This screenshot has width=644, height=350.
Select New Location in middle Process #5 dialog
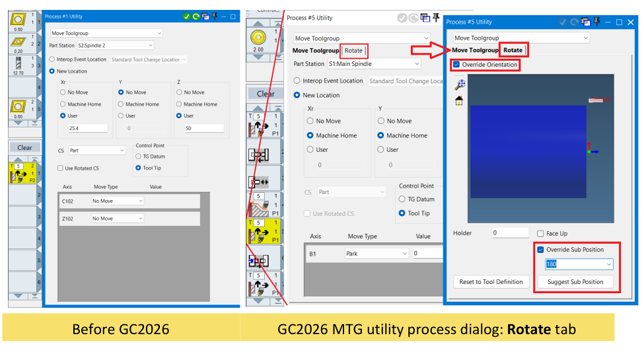click(297, 95)
